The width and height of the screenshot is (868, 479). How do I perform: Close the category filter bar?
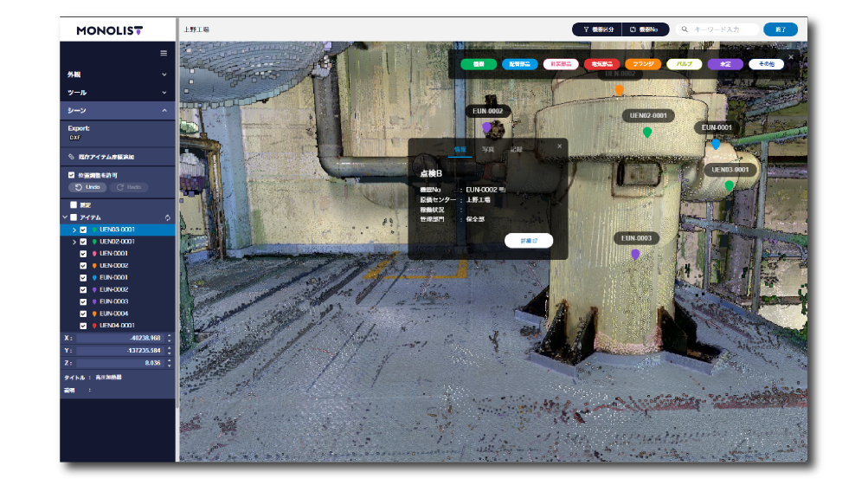pyautogui.click(x=791, y=56)
